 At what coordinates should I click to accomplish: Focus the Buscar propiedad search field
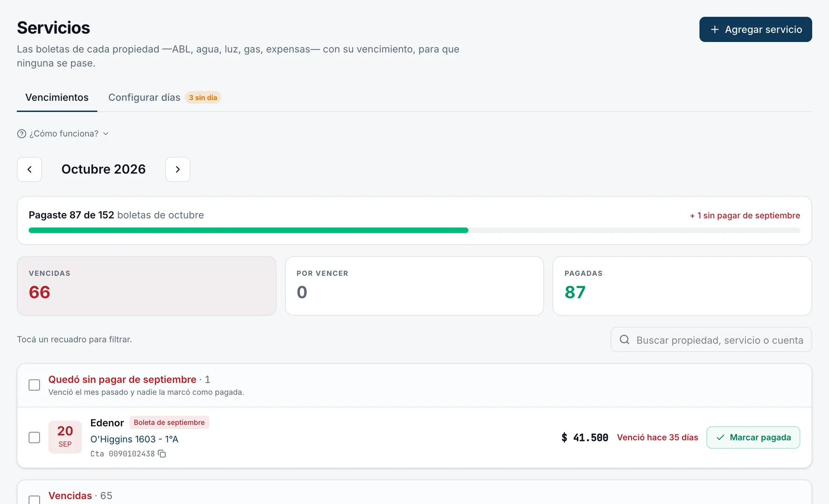pyautogui.click(x=711, y=340)
